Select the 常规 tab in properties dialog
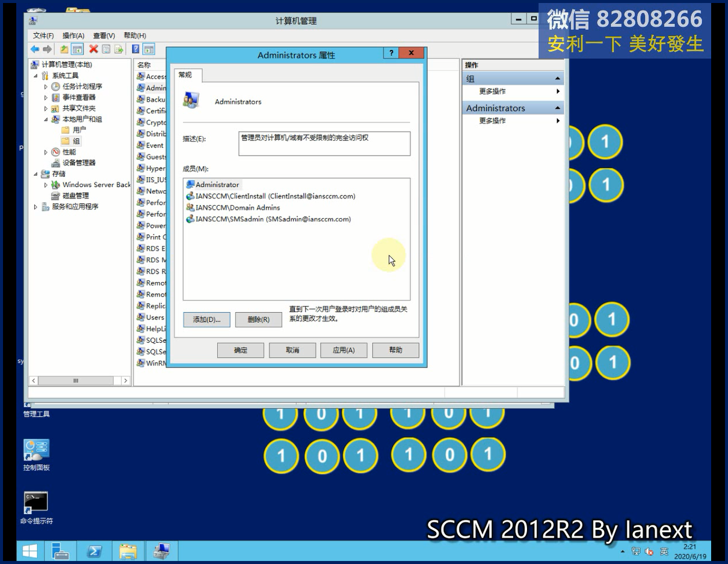The width and height of the screenshot is (728, 564). pos(188,75)
